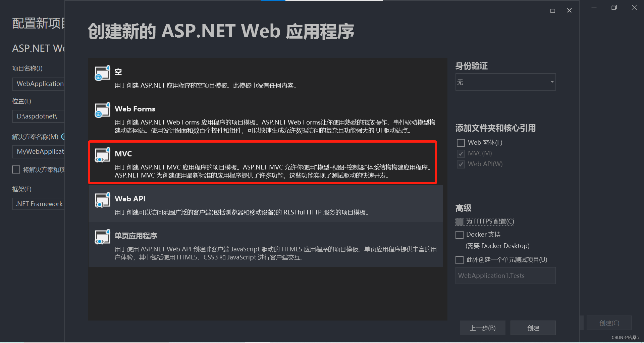Open the 身份验证 dropdown

point(505,82)
